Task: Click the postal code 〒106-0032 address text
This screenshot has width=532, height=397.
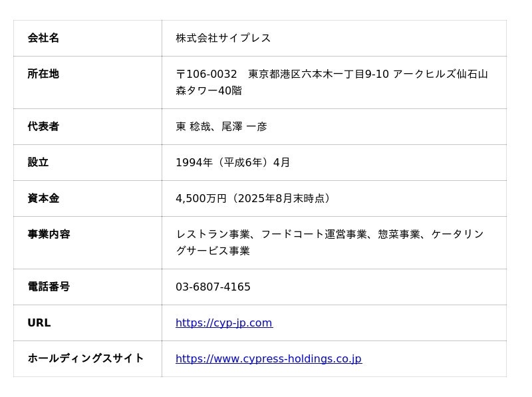Action: (332, 74)
